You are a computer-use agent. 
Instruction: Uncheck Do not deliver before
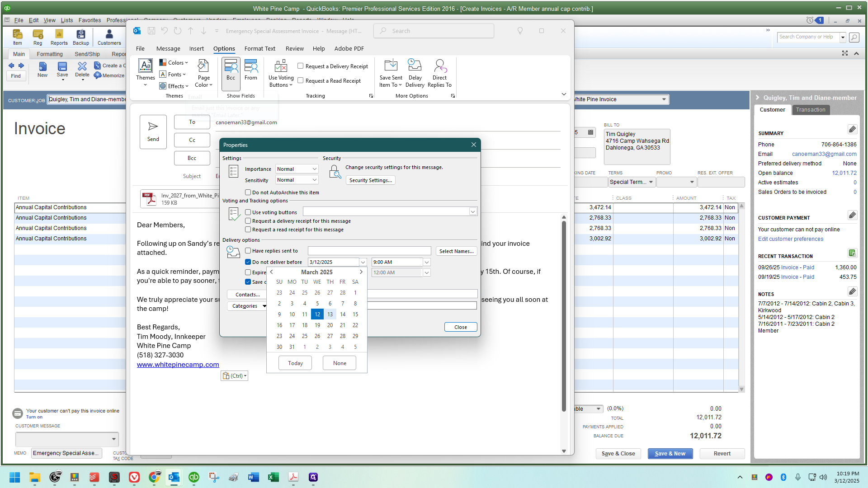[248, 262]
